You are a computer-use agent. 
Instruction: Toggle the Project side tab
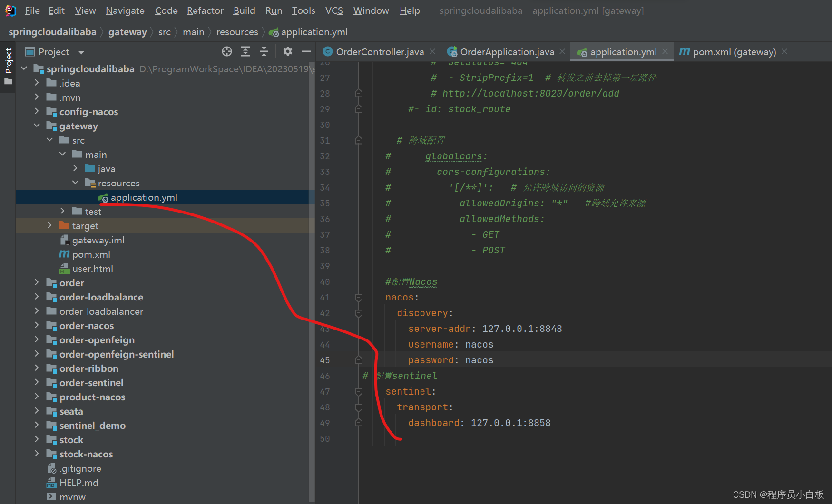pos(8,67)
